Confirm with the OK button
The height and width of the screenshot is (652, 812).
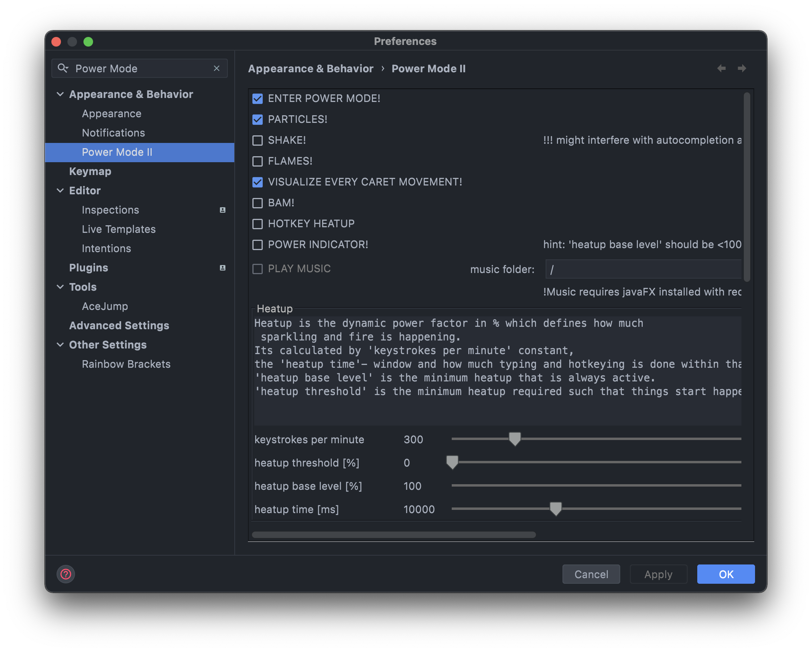(725, 574)
